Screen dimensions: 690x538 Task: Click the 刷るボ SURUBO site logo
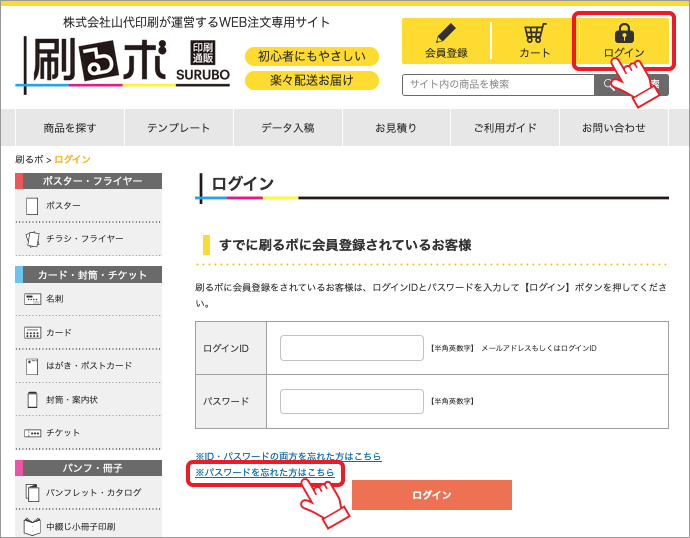pyautogui.click(x=123, y=65)
